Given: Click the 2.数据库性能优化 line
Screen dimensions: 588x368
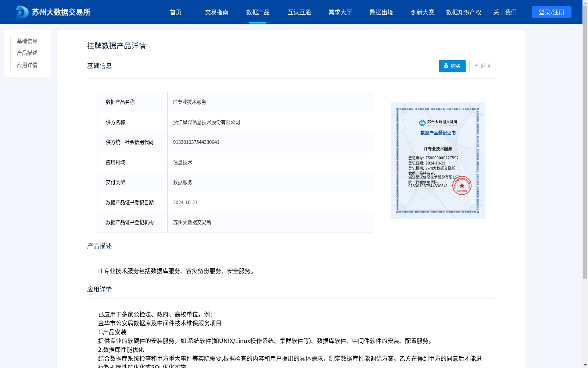Looking at the screenshot, I should (121, 350).
